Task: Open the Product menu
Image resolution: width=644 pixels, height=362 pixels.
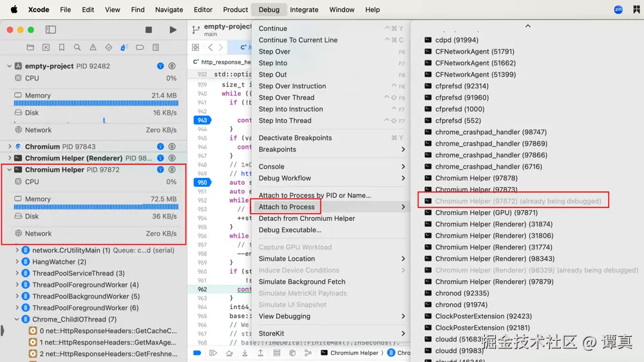Action: pos(235,10)
